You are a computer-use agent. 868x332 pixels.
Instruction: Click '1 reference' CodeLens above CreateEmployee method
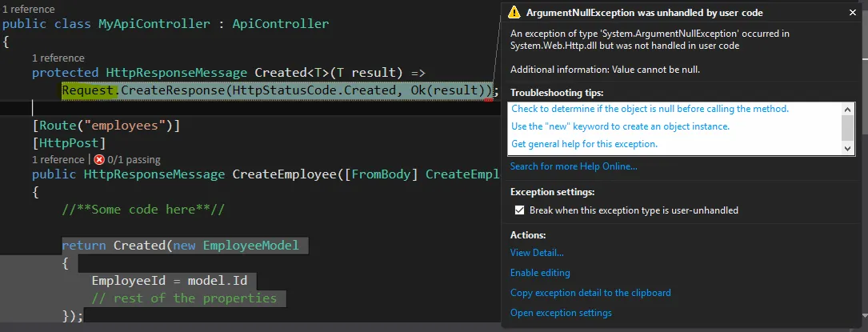pos(58,160)
